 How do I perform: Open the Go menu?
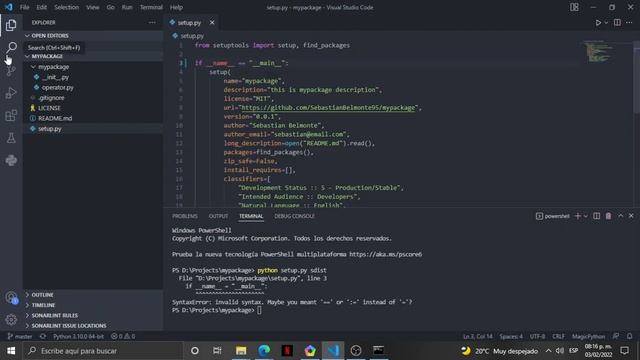click(111, 7)
